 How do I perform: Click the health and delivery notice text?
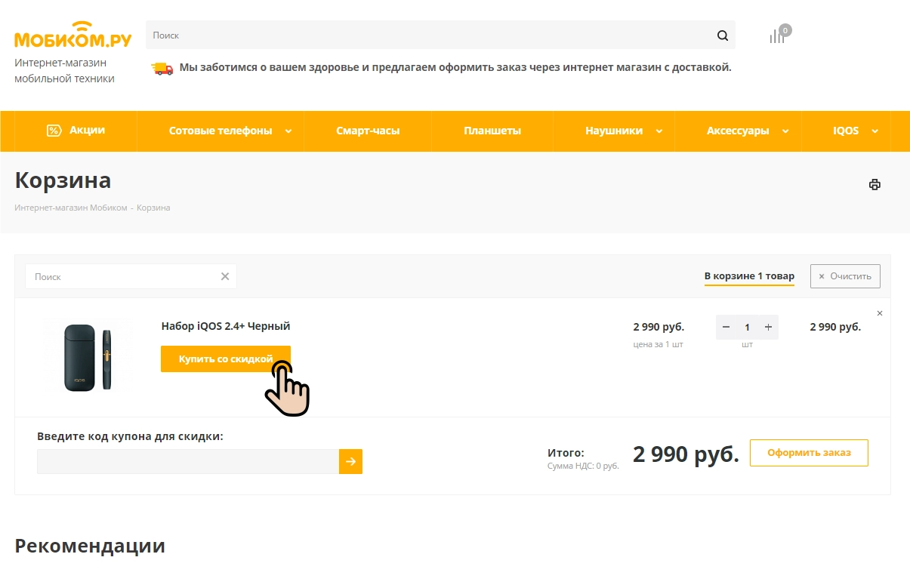coord(455,67)
